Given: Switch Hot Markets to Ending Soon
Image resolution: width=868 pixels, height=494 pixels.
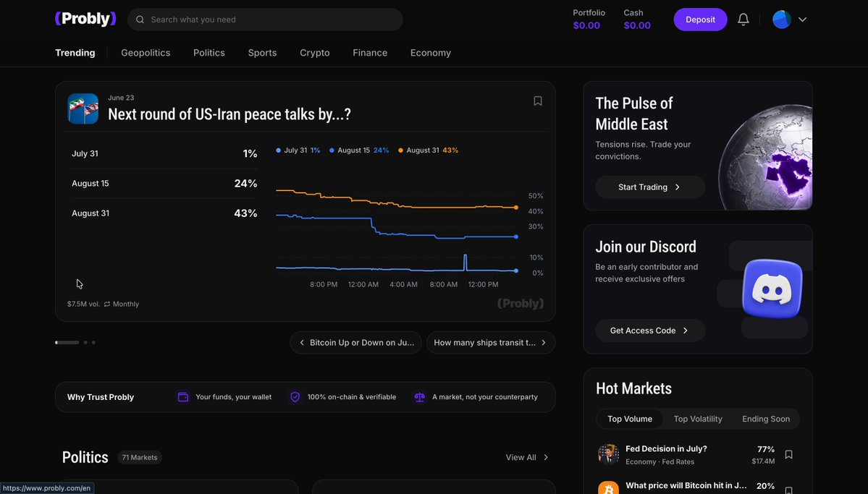Looking at the screenshot, I should point(766,419).
